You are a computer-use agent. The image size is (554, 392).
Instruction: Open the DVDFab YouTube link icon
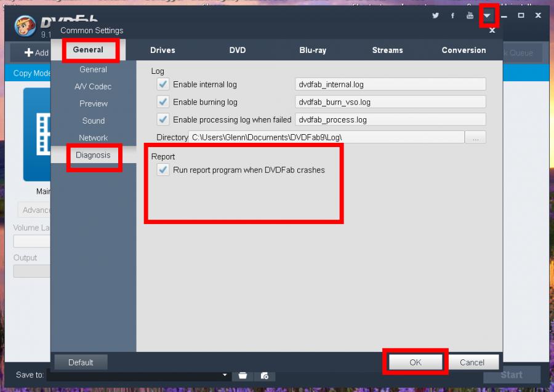click(470, 15)
